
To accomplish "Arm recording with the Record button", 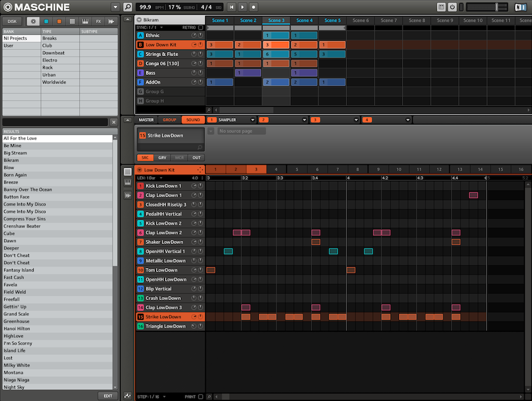I will 254,7.
